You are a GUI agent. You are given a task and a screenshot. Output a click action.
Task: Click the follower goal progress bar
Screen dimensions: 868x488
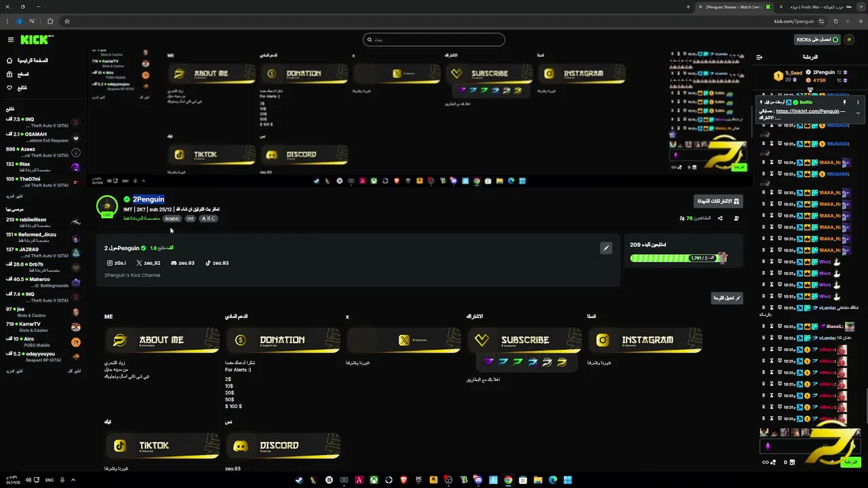click(x=678, y=258)
